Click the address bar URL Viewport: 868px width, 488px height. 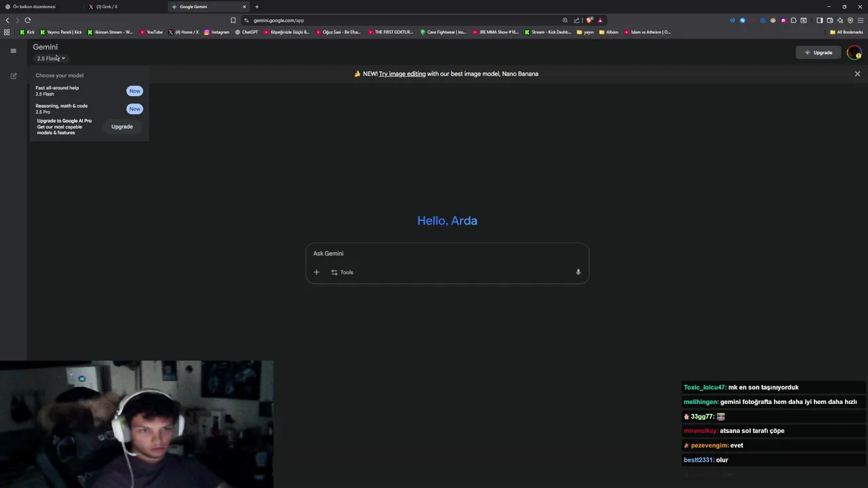pyautogui.click(x=279, y=20)
